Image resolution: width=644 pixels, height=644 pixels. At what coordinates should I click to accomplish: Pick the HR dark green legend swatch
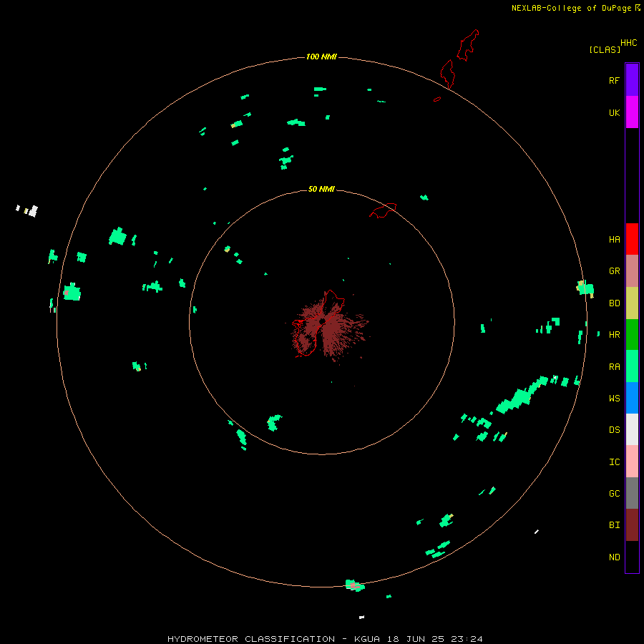coord(632,335)
